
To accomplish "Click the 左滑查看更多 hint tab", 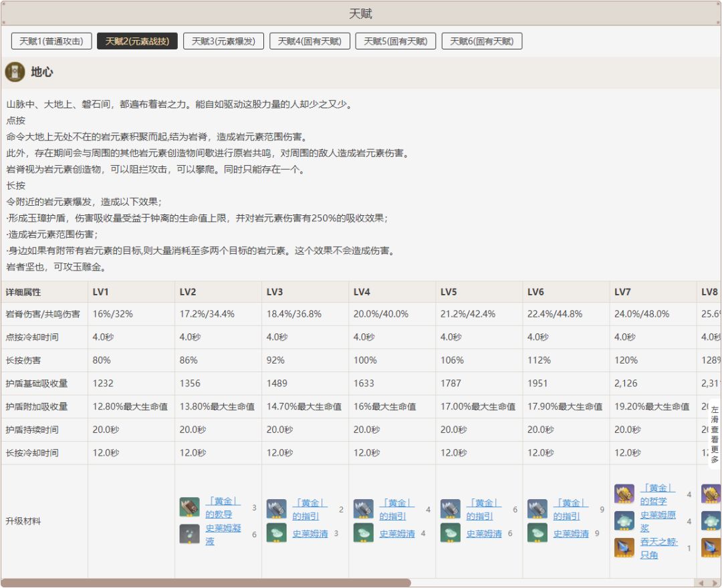I will coord(714,434).
